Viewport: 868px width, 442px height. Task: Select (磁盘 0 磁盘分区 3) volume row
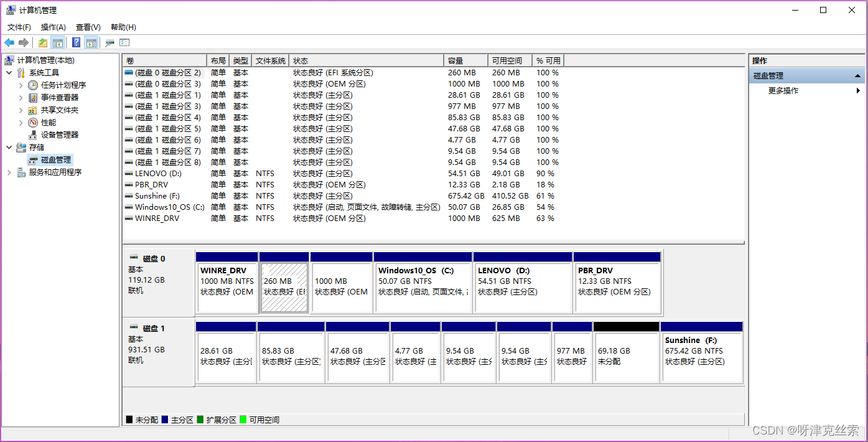[343, 84]
